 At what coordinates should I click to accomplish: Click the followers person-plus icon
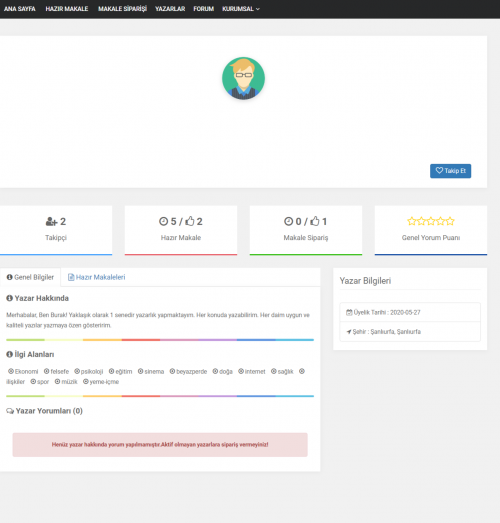coord(51,221)
